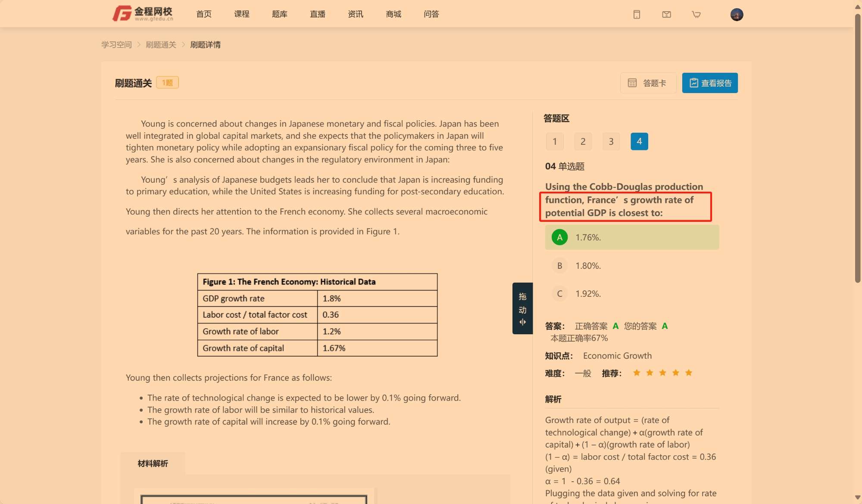Screen dimensions: 862x504
Task: Choose option C 1.92%
Action: [632, 294]
